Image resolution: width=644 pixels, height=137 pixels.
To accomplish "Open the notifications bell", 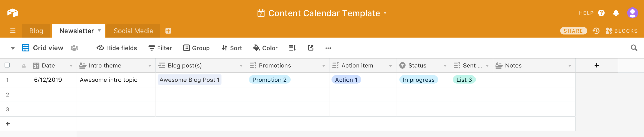I will [x=616, y=13].
